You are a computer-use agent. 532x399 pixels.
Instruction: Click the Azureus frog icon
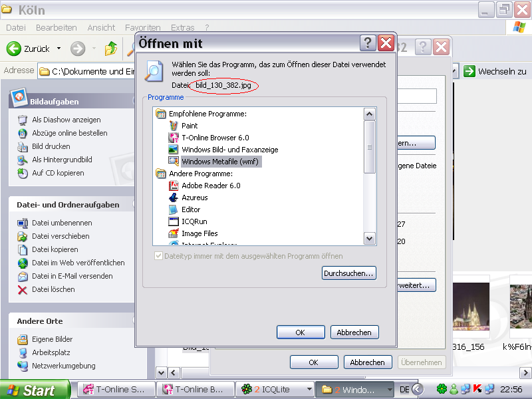pyautogui.click(x=174, y=198)
